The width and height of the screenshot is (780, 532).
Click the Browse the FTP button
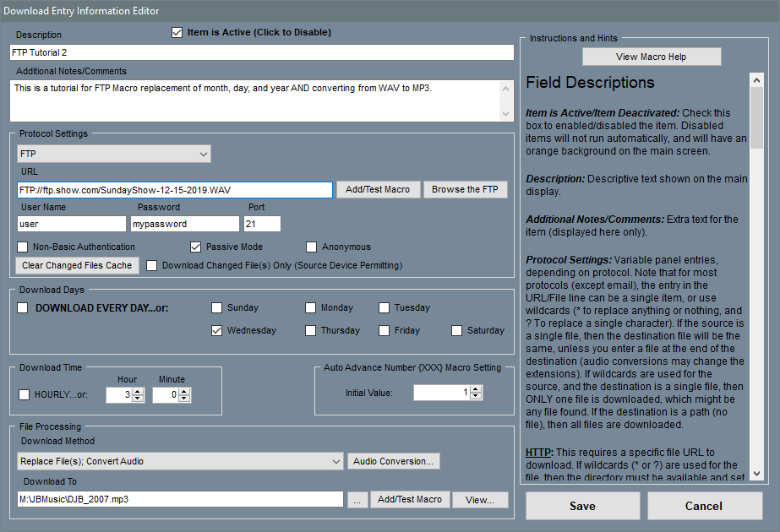coord(465,189)
